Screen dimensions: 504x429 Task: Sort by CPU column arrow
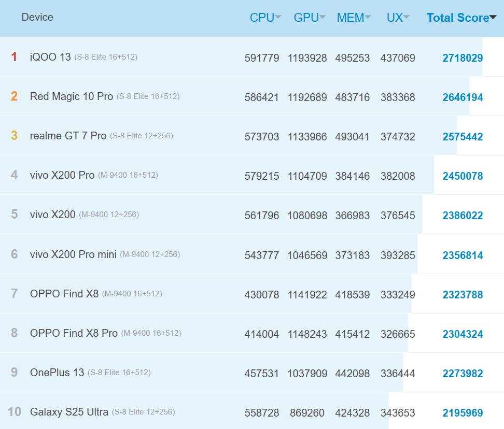coord(278,18)
